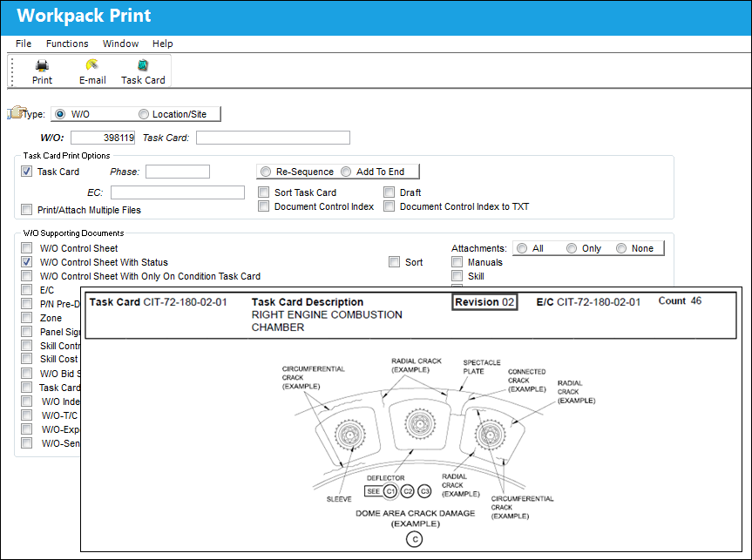Image resolution: width=752 pixels, height=560 pixels.
Task: Set Attachments to All
Action: tap(522, 248)
